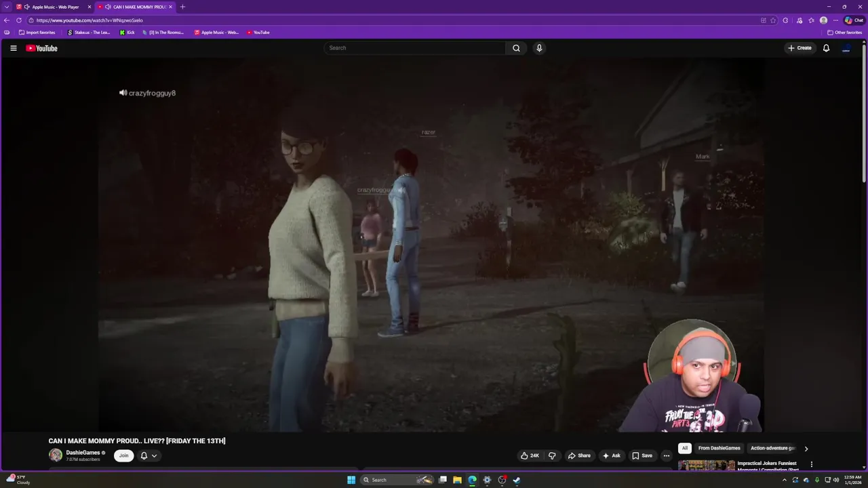Open options for Impractical Jokers video

click(811, 464)
